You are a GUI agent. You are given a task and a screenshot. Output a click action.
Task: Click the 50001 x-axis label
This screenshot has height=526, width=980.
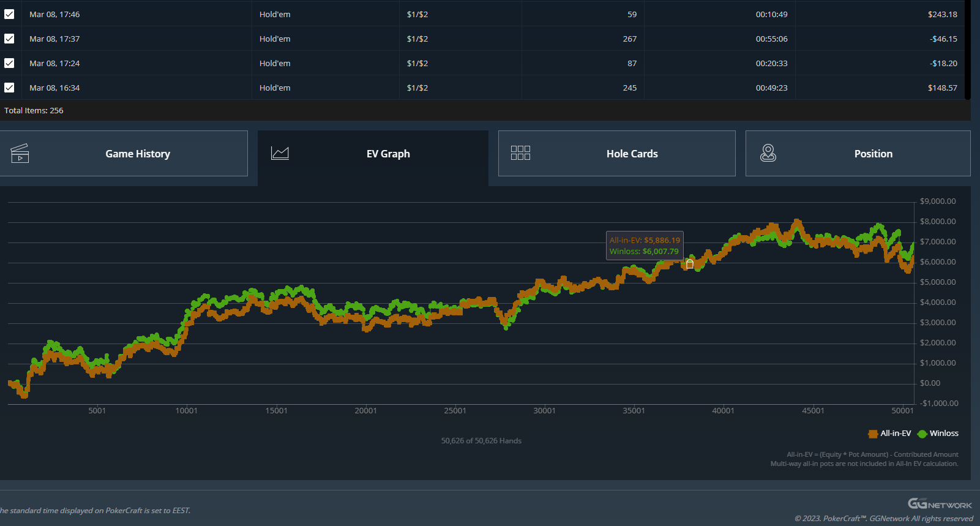902,411
